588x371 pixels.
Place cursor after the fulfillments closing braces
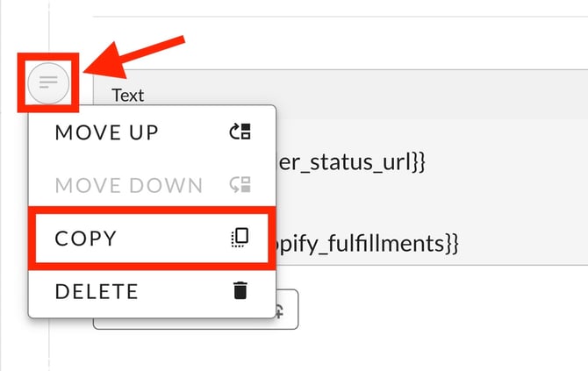[x=459, y=245]
